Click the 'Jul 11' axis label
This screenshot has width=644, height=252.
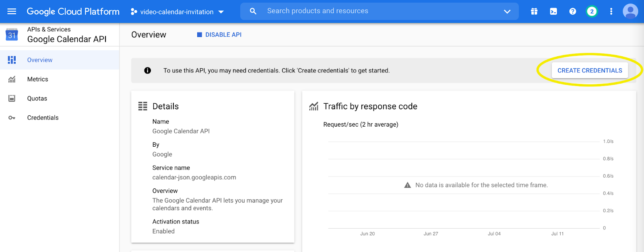pos(557,234)
